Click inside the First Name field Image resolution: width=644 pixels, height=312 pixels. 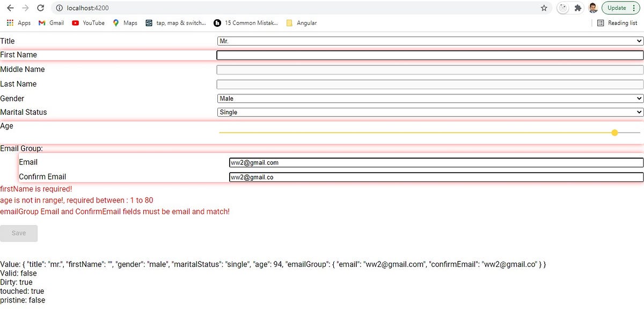click(429, 55)
